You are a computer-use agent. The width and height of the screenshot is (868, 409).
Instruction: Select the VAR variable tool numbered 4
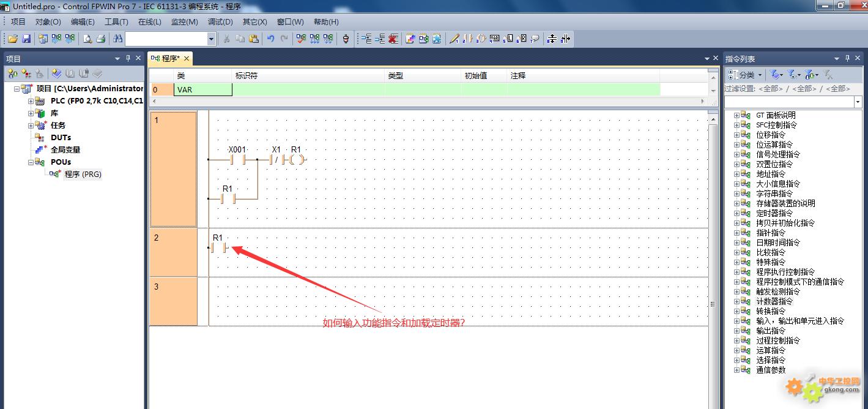point(495,39)
